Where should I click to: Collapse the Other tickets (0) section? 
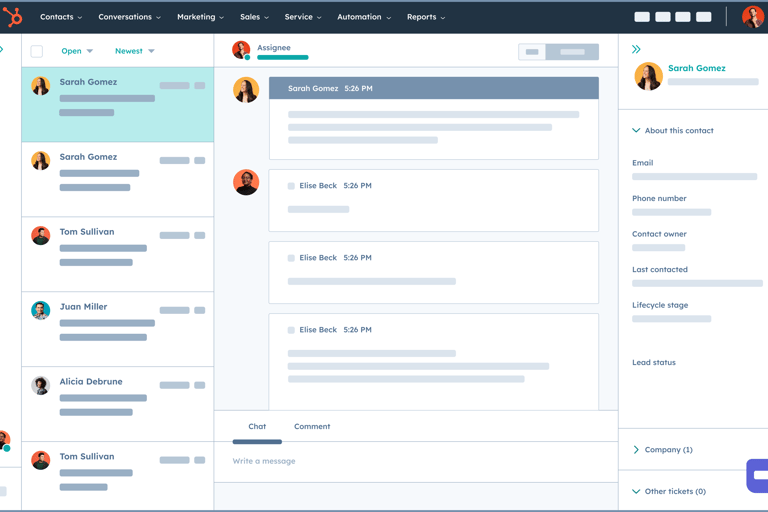tap(669, 491)
